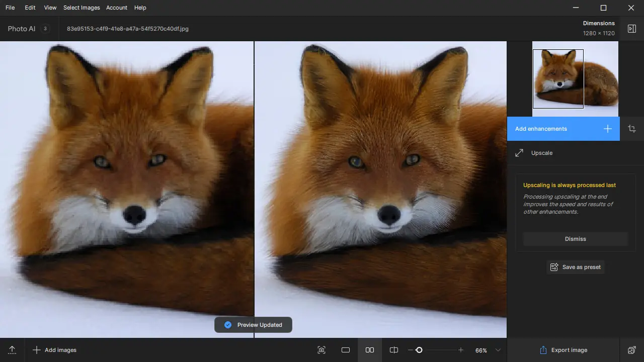Open the File menu
644x362 pixels.
[x=10, y=8]
